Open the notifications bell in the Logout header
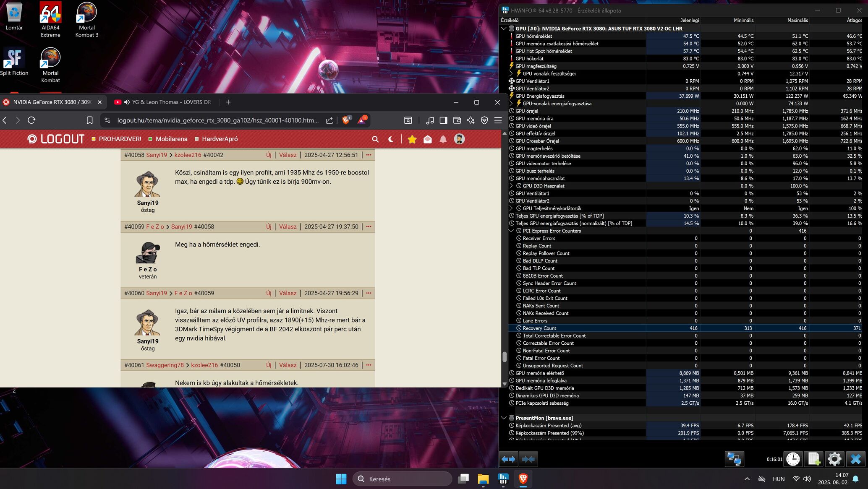 (443, 139)
